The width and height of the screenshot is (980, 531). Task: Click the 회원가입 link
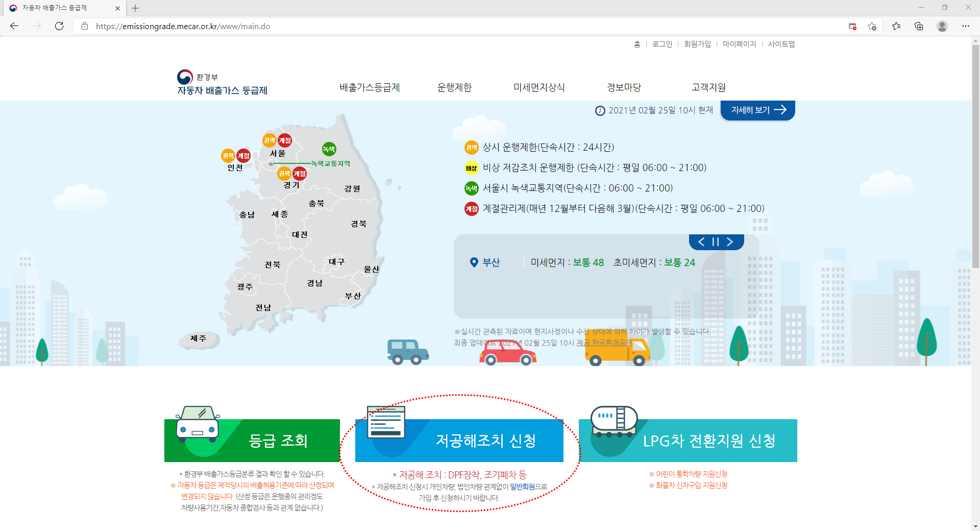tap(697, 44)
